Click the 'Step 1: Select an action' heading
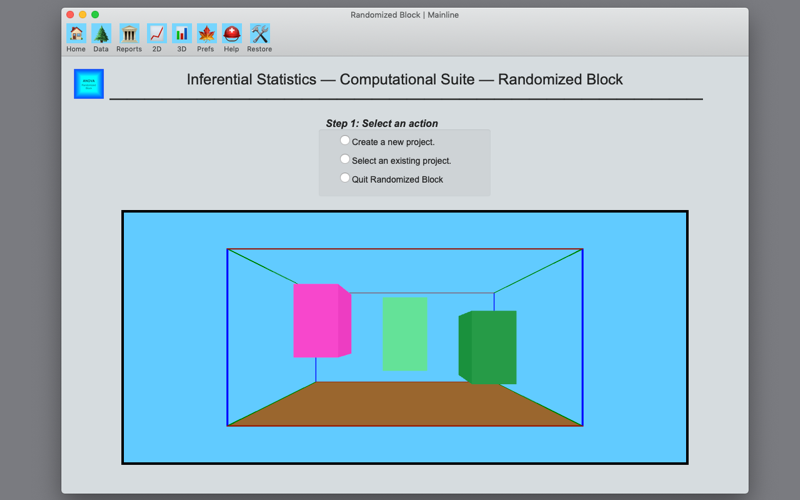 (382, 123)
